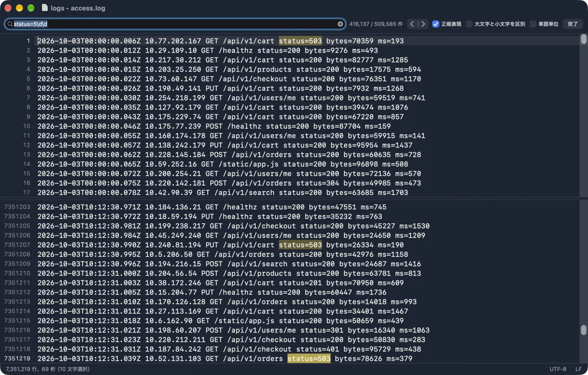Click the magnifying glass search icon
The height and width of the screenshot is (375, 588).
click(x=10, y=24)
